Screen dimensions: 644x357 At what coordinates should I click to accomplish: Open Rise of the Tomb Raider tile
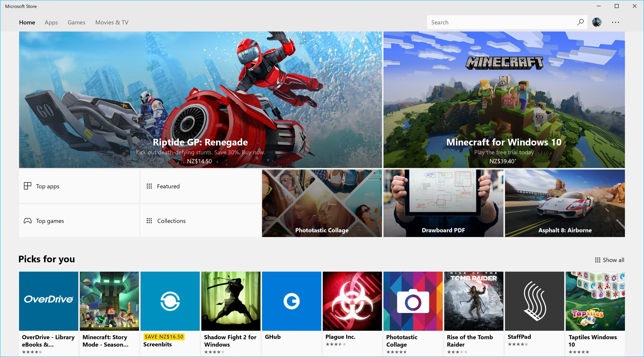point(474,314)
